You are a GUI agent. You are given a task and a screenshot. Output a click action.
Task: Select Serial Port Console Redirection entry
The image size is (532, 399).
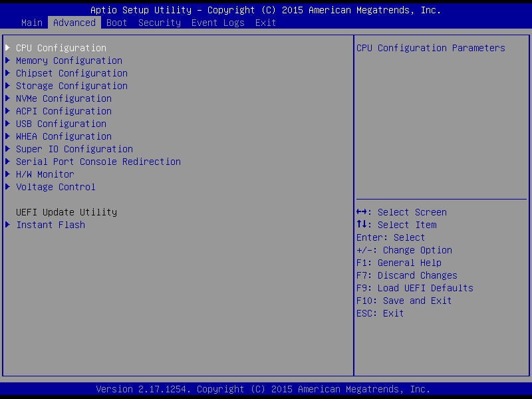pyautogui.click(x=98, y=162)
